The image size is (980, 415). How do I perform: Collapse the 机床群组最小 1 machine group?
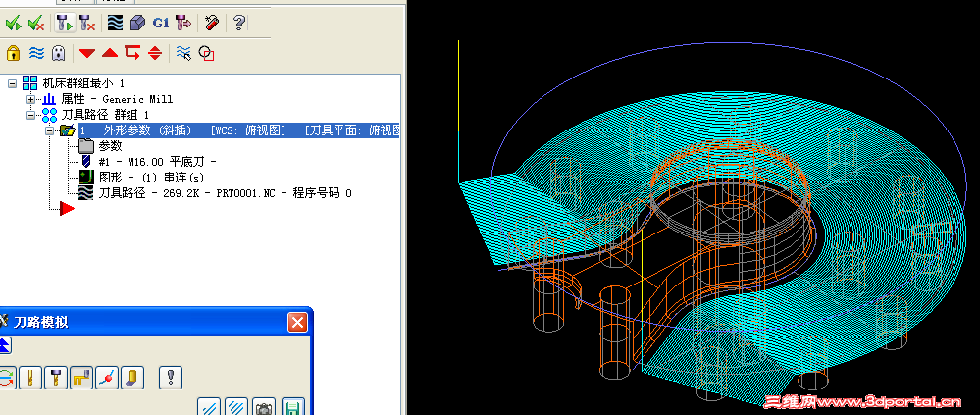click(12, 83)
